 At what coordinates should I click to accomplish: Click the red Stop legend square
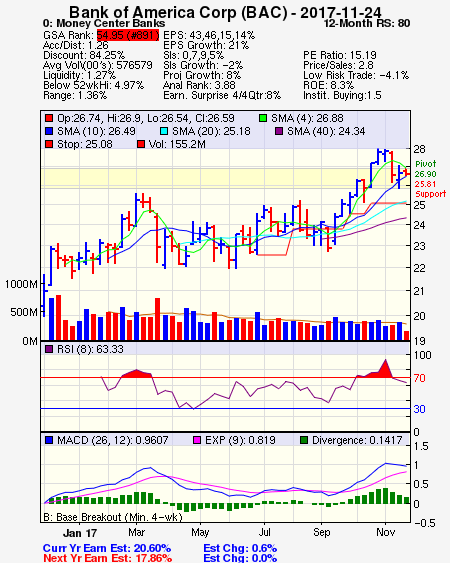coord(49,144)
